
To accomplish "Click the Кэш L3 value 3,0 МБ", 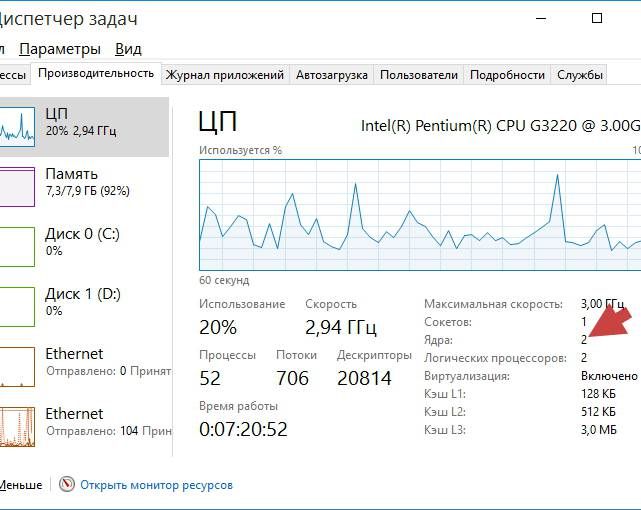I will [598, 430].
